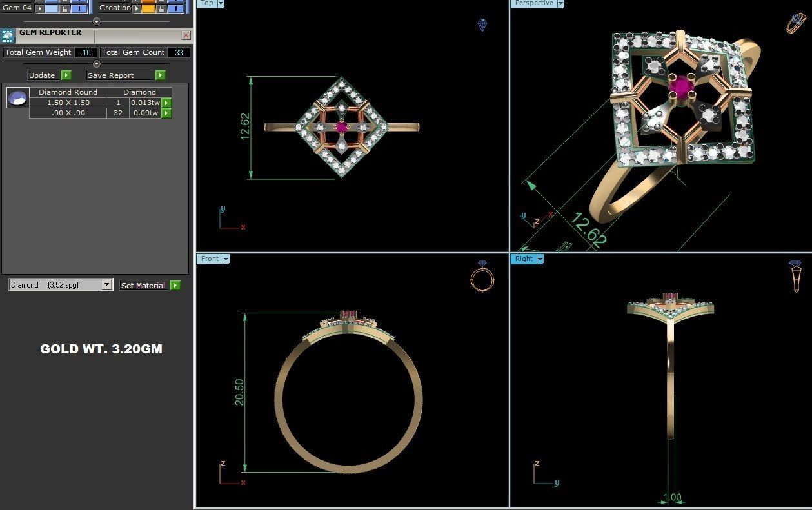Click the 20.50 dimension in Front viewport
The image size is (812, 510).
(x=239, y=392)
